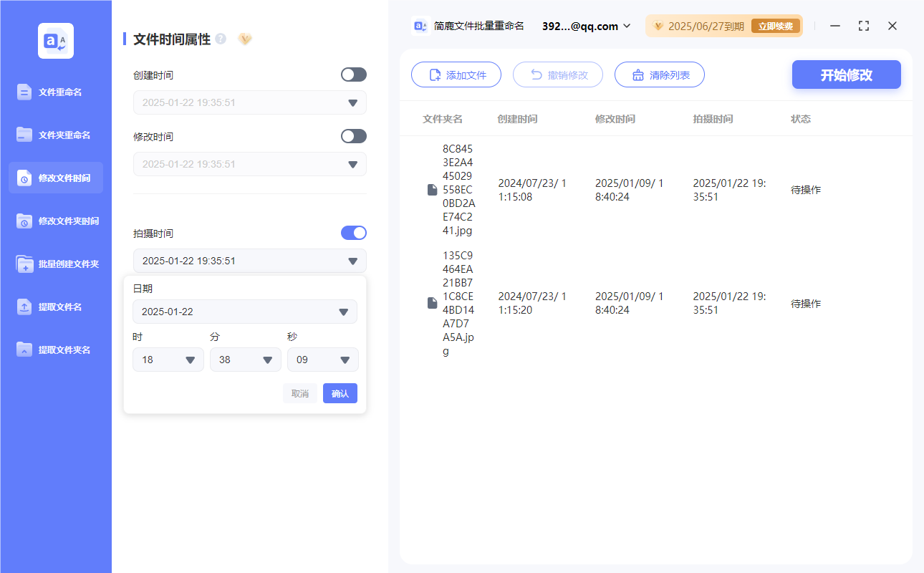This screenshot has height=573, width=924.
Task: Enable the 创建时间 toggle
Action: point(353,74)
